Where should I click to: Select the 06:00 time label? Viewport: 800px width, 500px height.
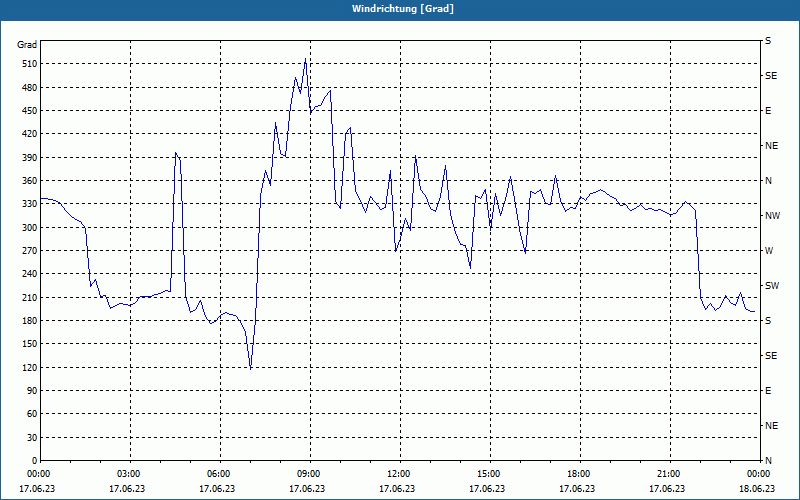(217, 474)
